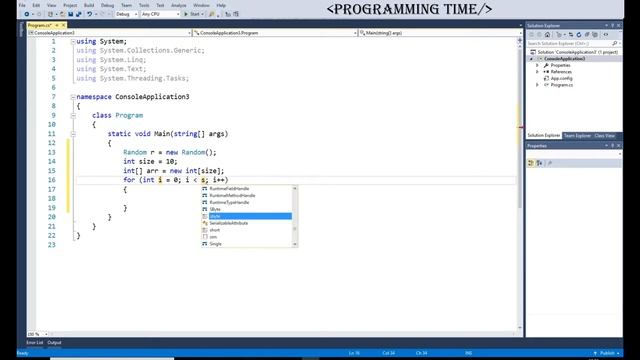Click Auto Hide pin on Properties panel
The image size is (640, 360).
tap(612, 146)
